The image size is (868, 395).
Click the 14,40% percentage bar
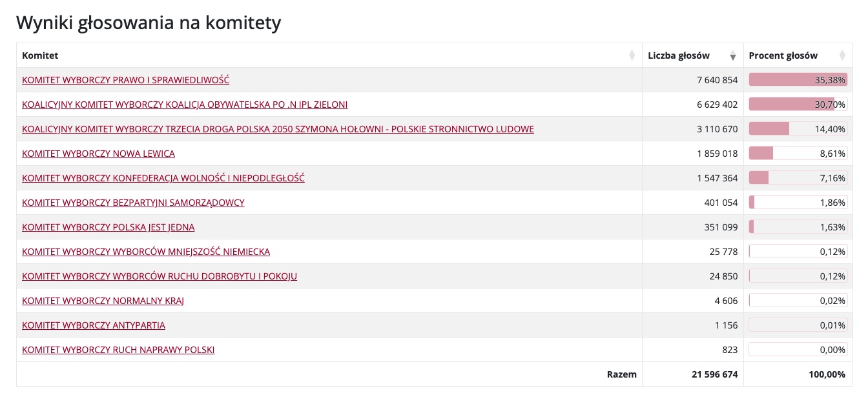tap(798, 129)
